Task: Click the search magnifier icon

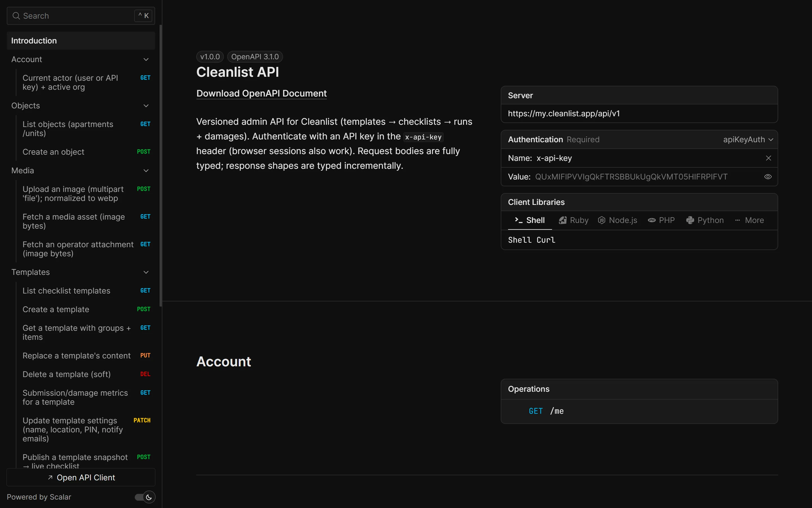Action: [x=16, y=16]
